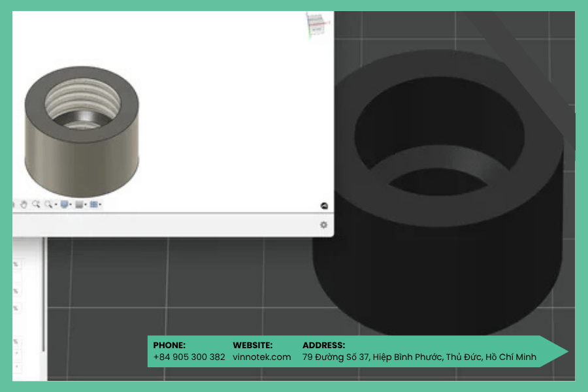The width and height of the screenshot is (588, 392).
Task: Open Display Settings in the navigation bar
Action: [x=64, y=204]
